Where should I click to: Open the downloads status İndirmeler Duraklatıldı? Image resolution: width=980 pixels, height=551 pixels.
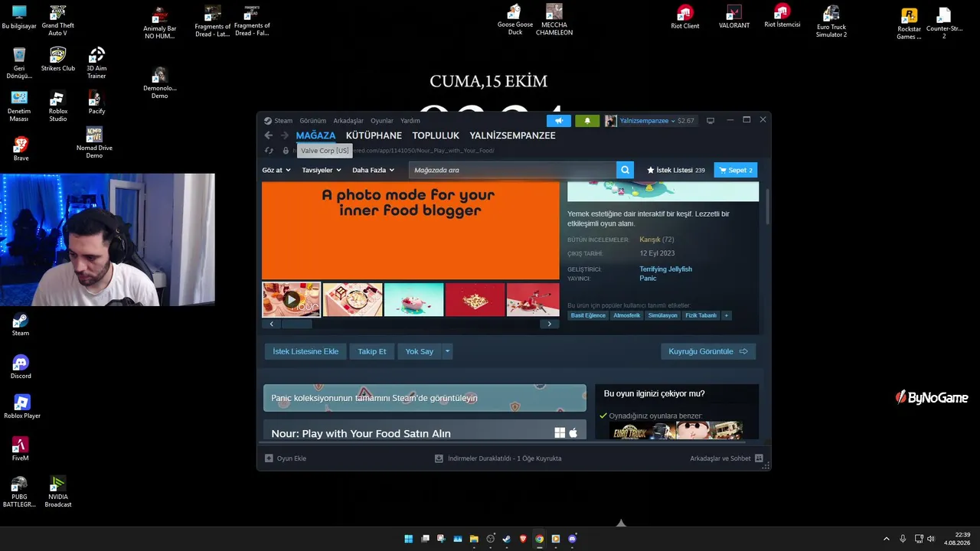pyautogui.click(x=498, y=458)
